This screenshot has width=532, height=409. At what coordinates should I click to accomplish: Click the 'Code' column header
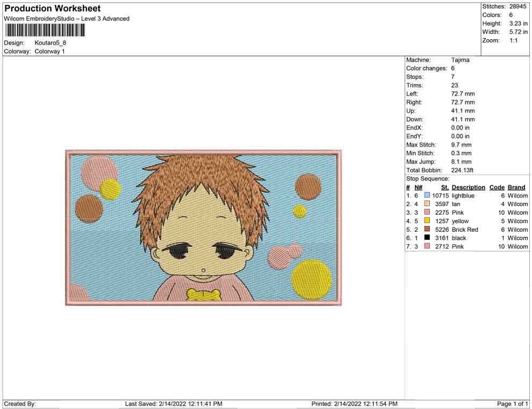[497, 187]
